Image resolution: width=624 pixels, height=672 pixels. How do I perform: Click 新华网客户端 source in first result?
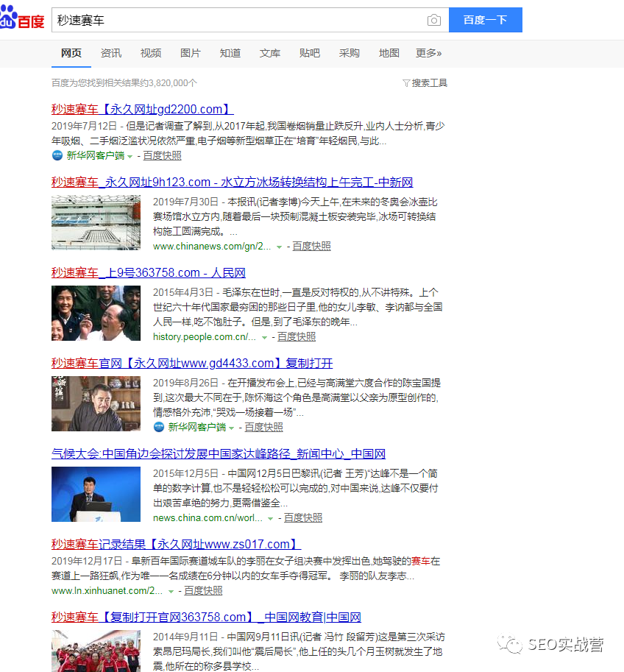pos(95,155)
